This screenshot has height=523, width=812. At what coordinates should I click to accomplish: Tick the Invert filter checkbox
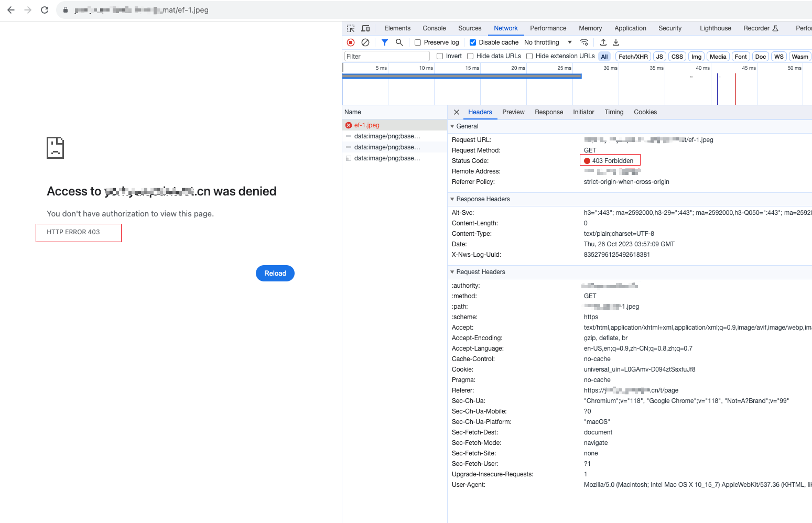point(440,56)
